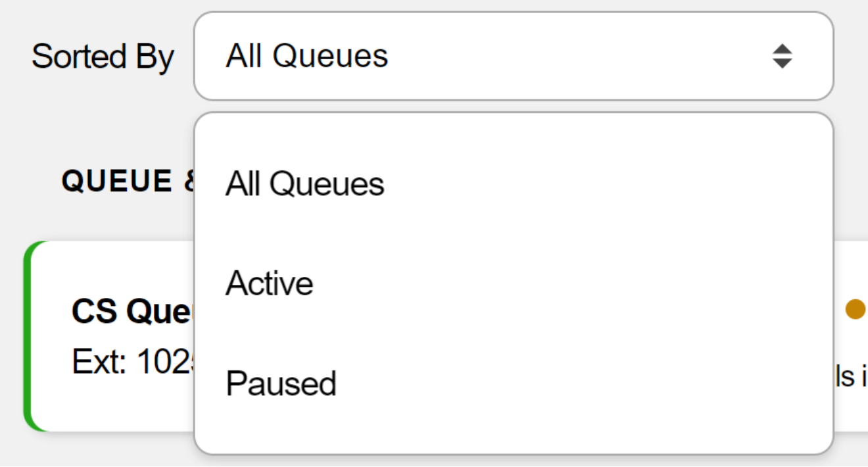
Task: Select the 'Active' filter option
Action: (270, 283)
